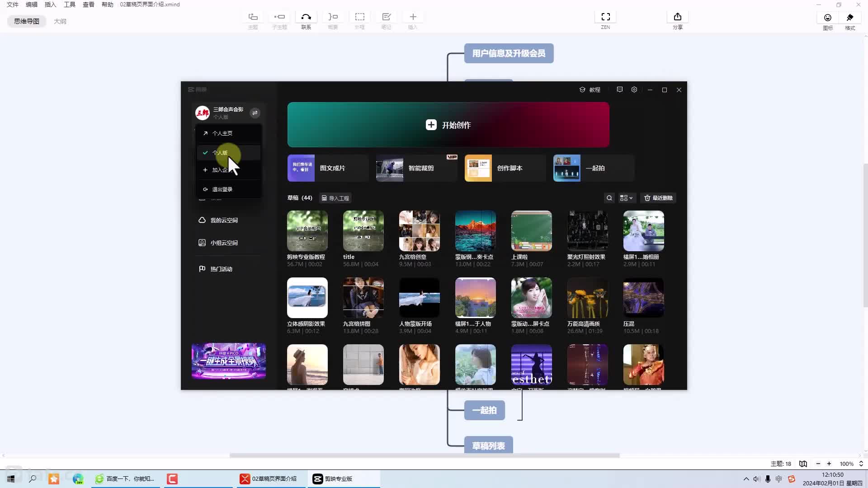Choose 退出登录 to log out
868x488 pixels.
point(229,189)
